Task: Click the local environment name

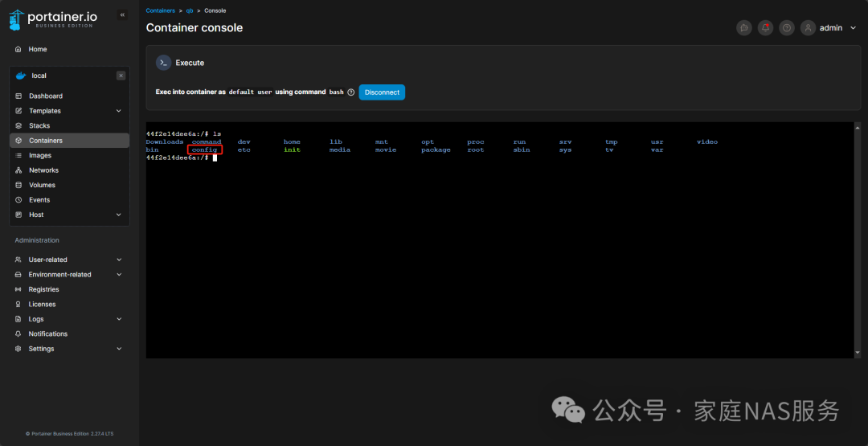Action: pos(39,76)
